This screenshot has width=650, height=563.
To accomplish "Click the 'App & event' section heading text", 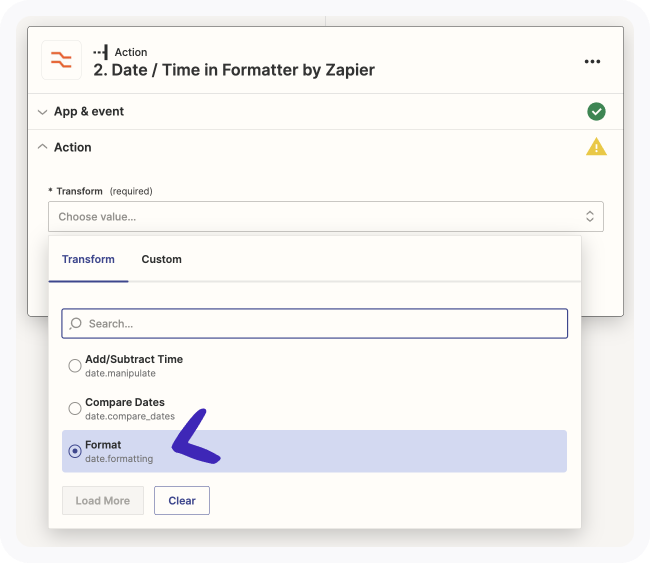I will click(x=89, y=112).
